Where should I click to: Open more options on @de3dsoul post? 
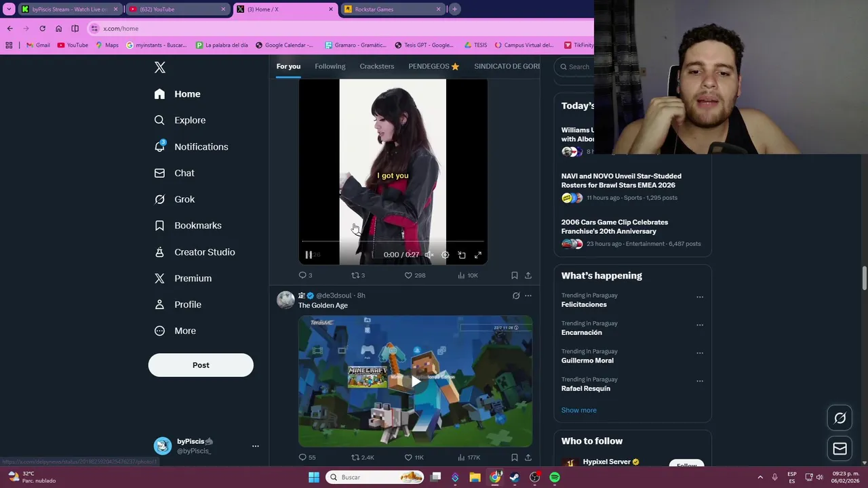point(528,296)
